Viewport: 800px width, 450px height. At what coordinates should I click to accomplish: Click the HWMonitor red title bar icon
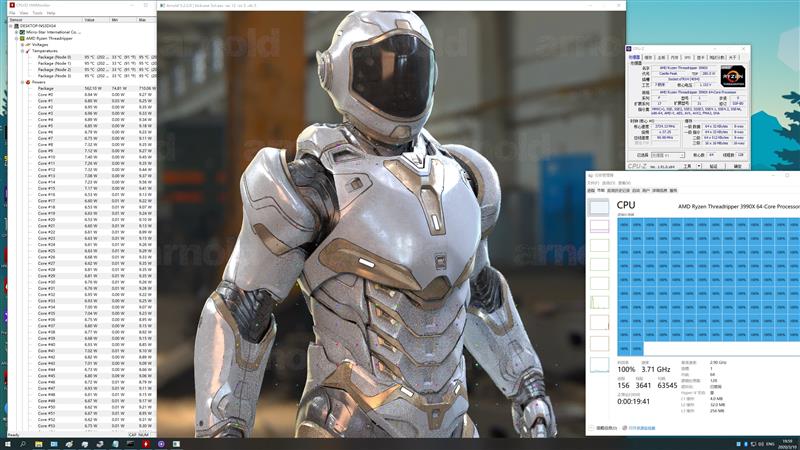point(12,5)
